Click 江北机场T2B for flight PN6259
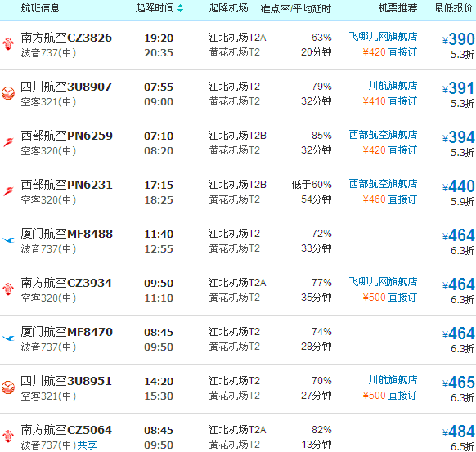 [x=237, y=136]
